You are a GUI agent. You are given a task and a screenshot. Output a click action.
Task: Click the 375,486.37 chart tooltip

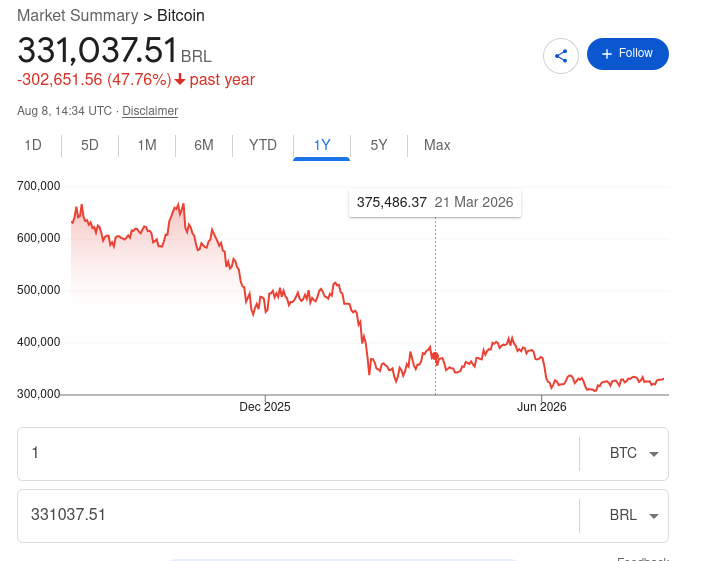(435, 203)
